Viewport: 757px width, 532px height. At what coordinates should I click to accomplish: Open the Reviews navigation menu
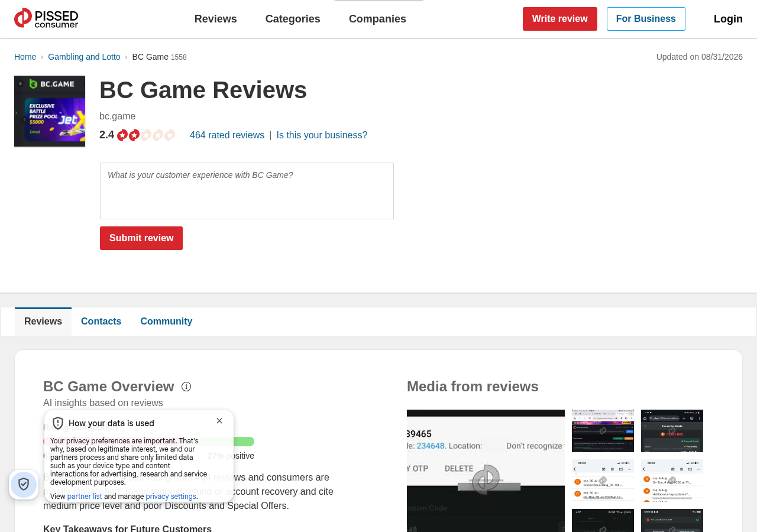pos(216,19)
